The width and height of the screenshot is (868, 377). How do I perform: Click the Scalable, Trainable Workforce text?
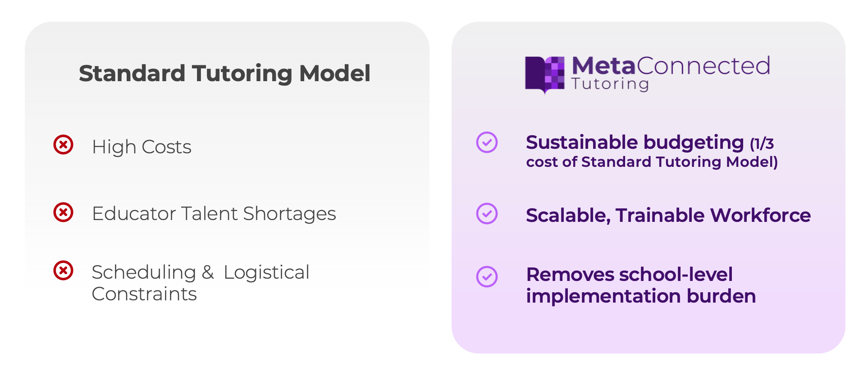668,216
